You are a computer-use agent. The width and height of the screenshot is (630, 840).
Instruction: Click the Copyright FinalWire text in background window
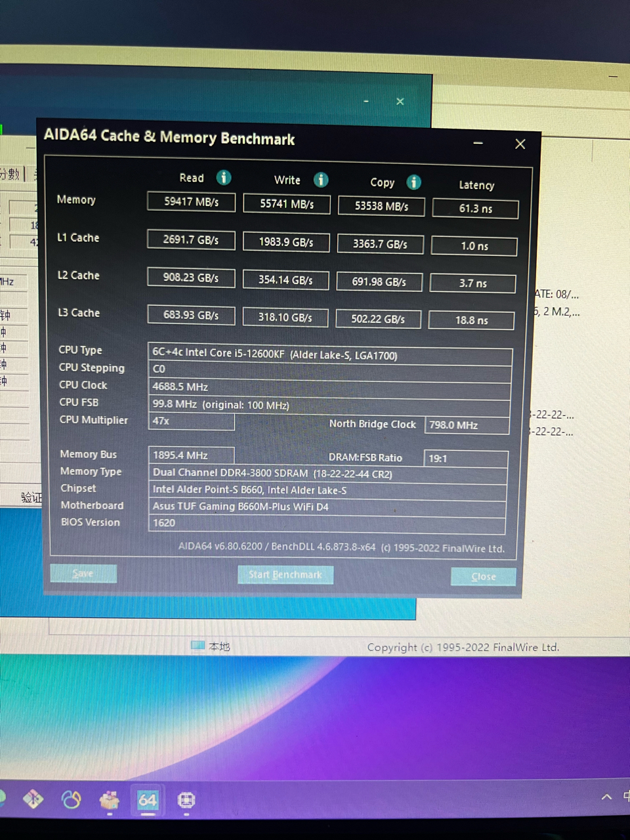coord(463,648)
